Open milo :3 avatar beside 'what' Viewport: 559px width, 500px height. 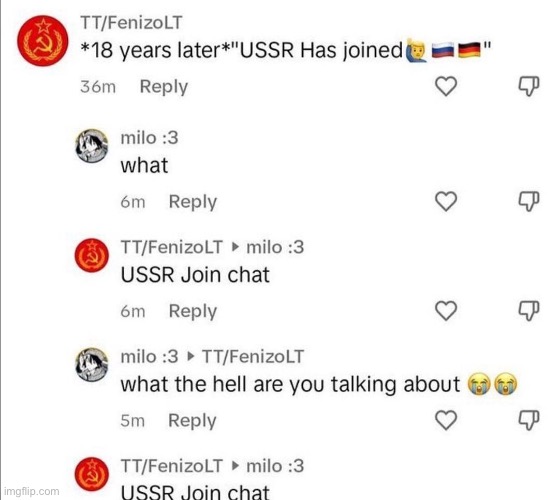click(92, 146)
